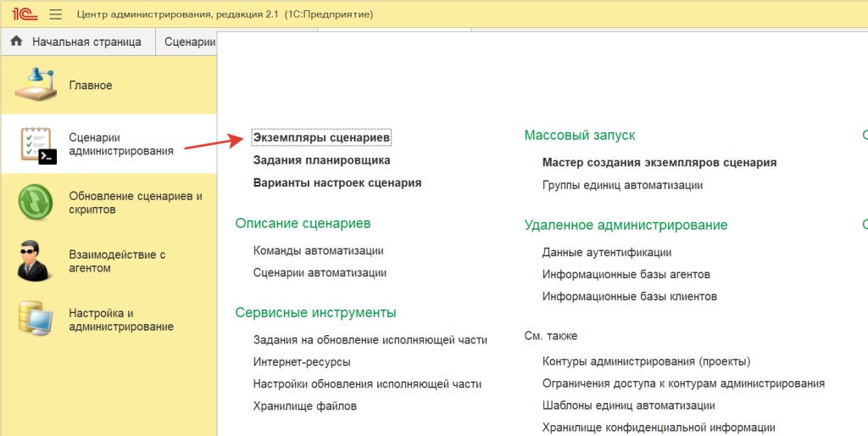This screenshot has height=436, width=868.
Task: Go to Данные аутентификации
Action: pyautogui.click(x=607, y=252)
